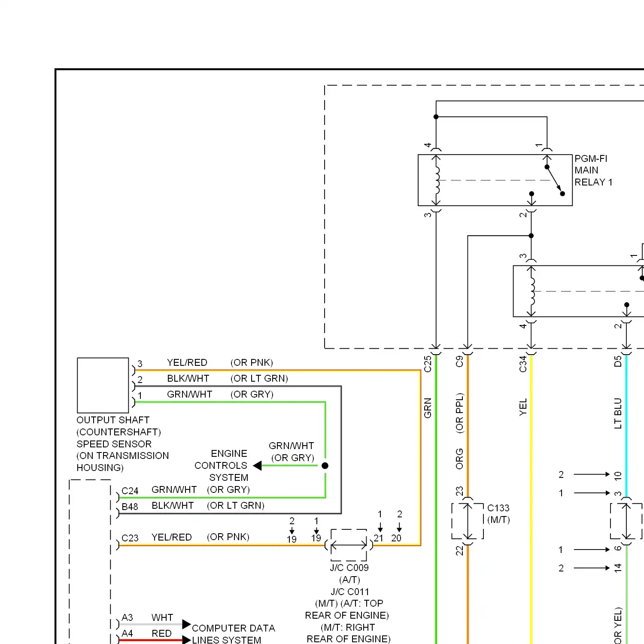Click the C133 dashed connector symbol
Image resolution: width=644 pixels, height=644 pixels.
click(x=468, y=521)
